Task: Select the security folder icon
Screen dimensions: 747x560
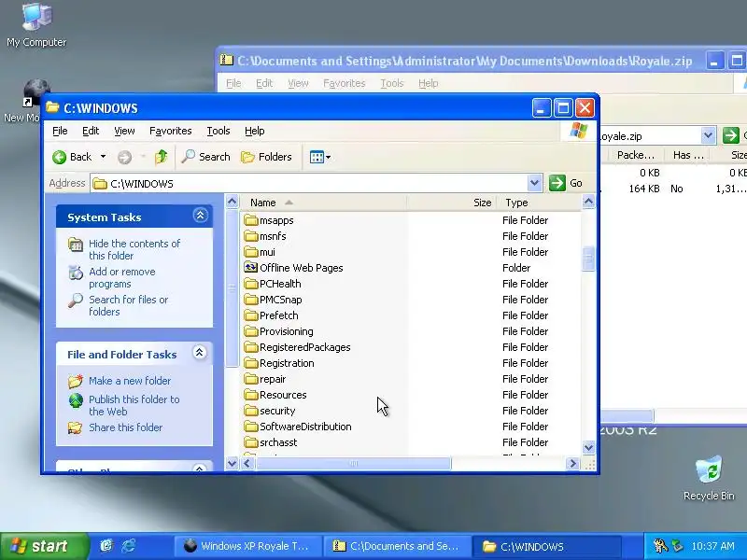Action: coord(251,411)
